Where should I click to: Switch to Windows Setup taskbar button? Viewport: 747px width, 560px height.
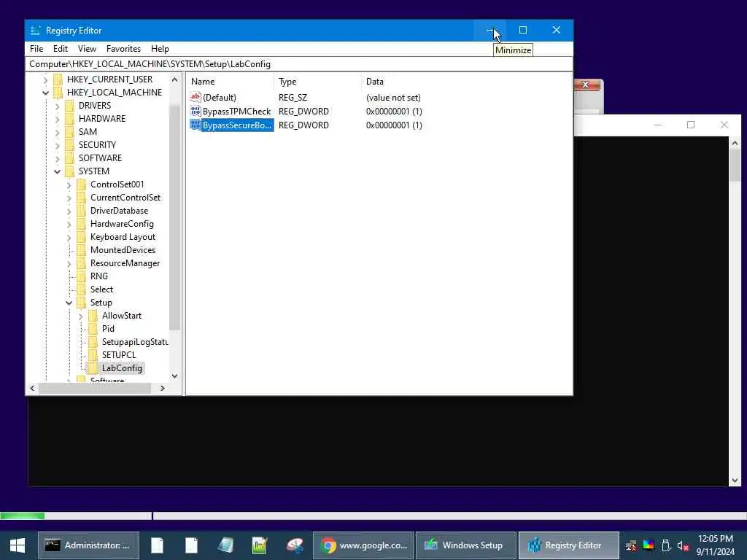point(465,545)
